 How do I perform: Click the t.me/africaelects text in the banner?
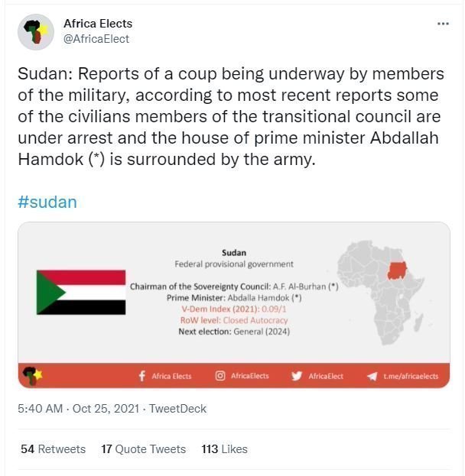411,377
